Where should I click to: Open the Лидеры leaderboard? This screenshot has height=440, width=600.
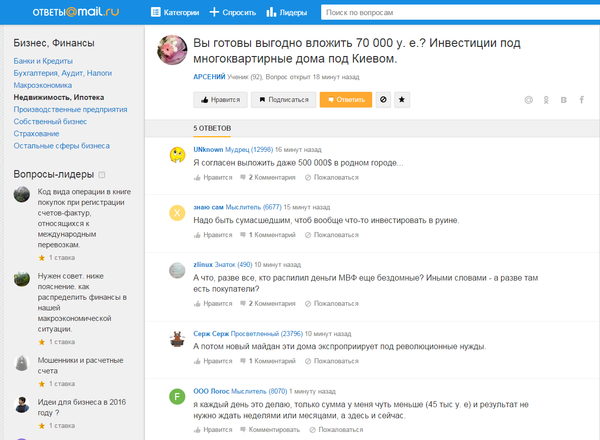tap(287, 13)
